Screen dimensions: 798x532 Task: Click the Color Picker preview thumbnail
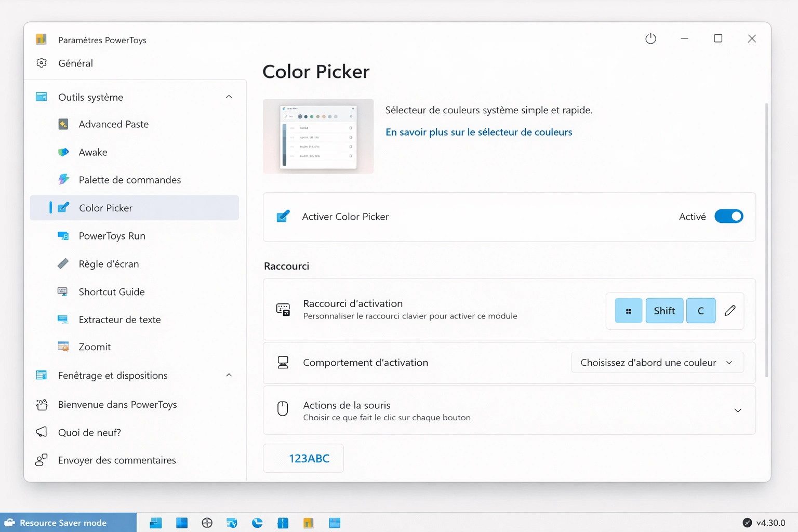[x=317, y=136]
